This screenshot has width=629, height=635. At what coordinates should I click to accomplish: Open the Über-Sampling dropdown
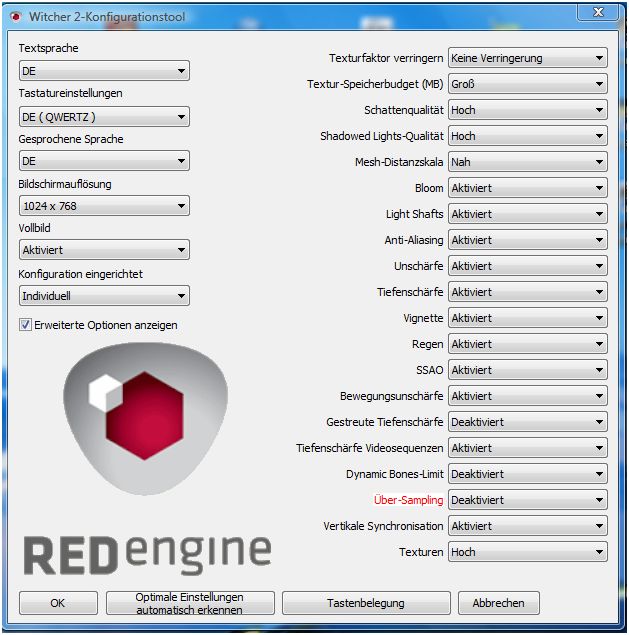click(528, 500)
